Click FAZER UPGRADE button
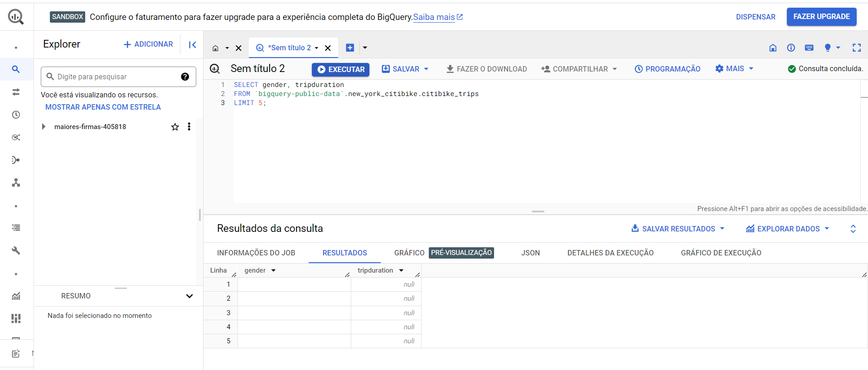868x370 pixels. (x=821, y=17)
